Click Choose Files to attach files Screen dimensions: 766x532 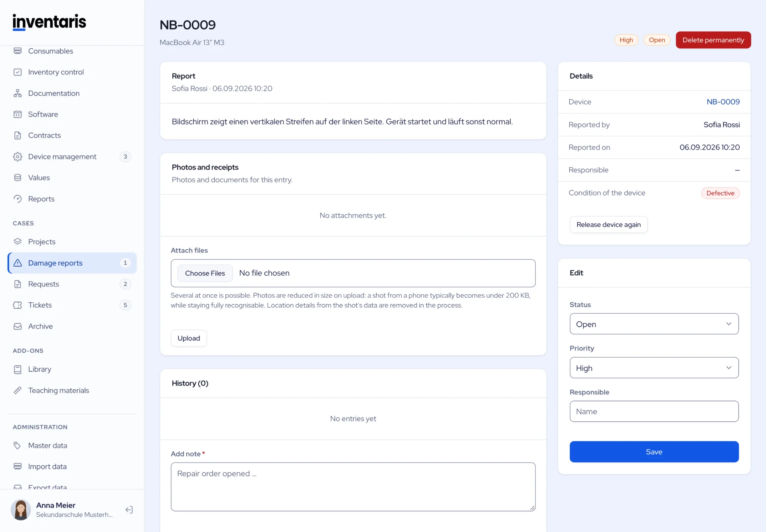[205, 273]
